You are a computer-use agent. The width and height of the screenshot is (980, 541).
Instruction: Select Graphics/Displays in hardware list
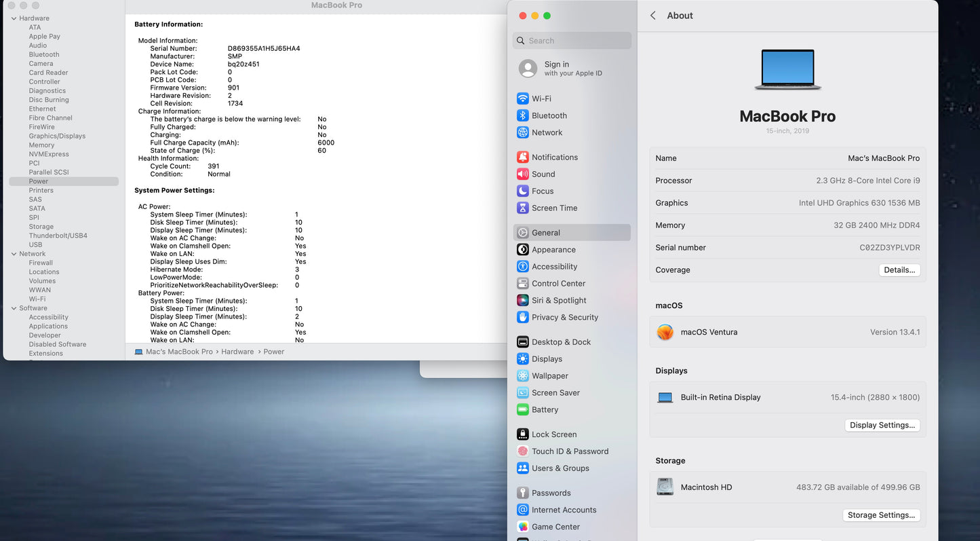coord(57,136)
